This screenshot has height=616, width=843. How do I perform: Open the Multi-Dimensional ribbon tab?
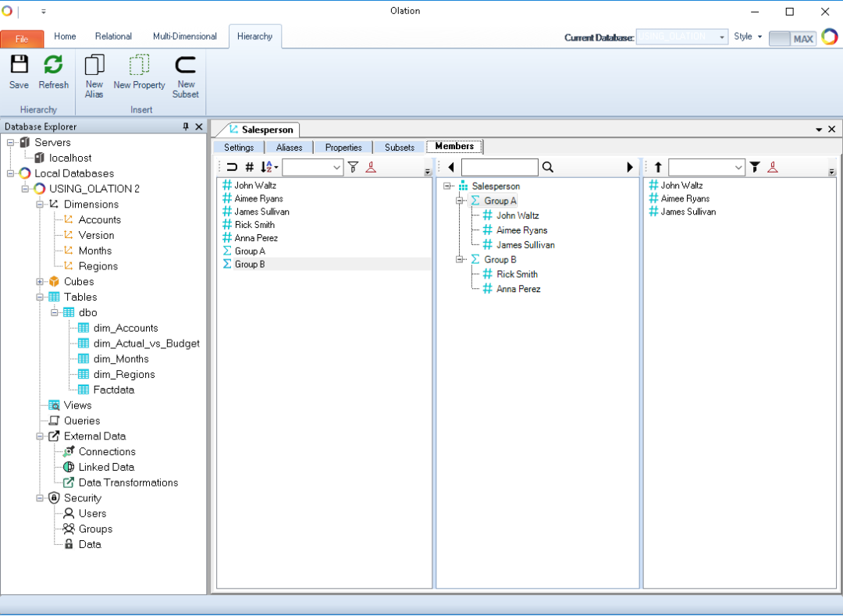(185, 37)
